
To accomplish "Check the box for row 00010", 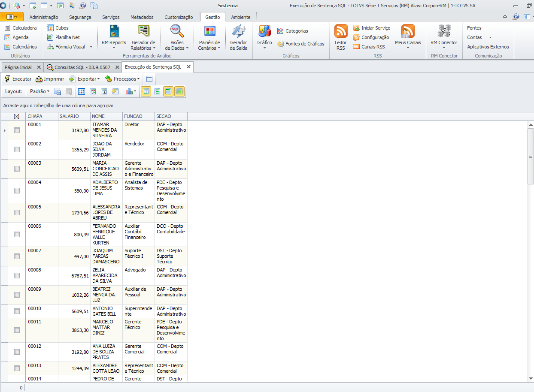I will [x=17, y=311].
